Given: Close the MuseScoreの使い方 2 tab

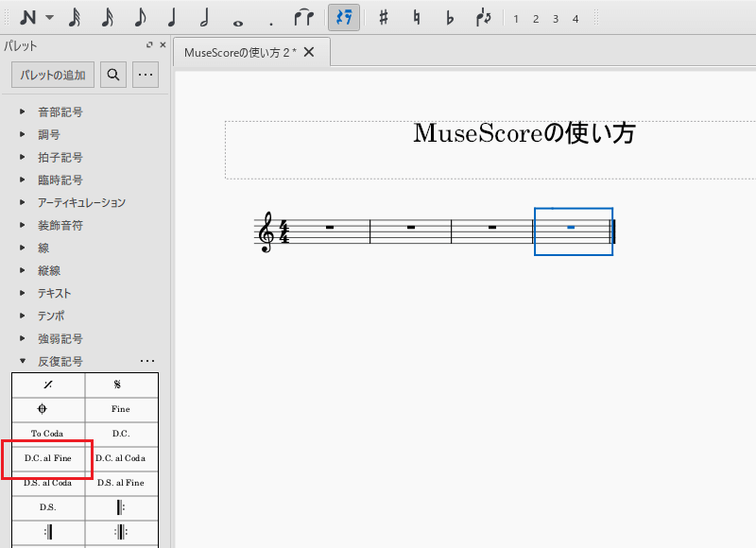Looking at the screenshot, I should pyautogui.click(x=309, y=52).
